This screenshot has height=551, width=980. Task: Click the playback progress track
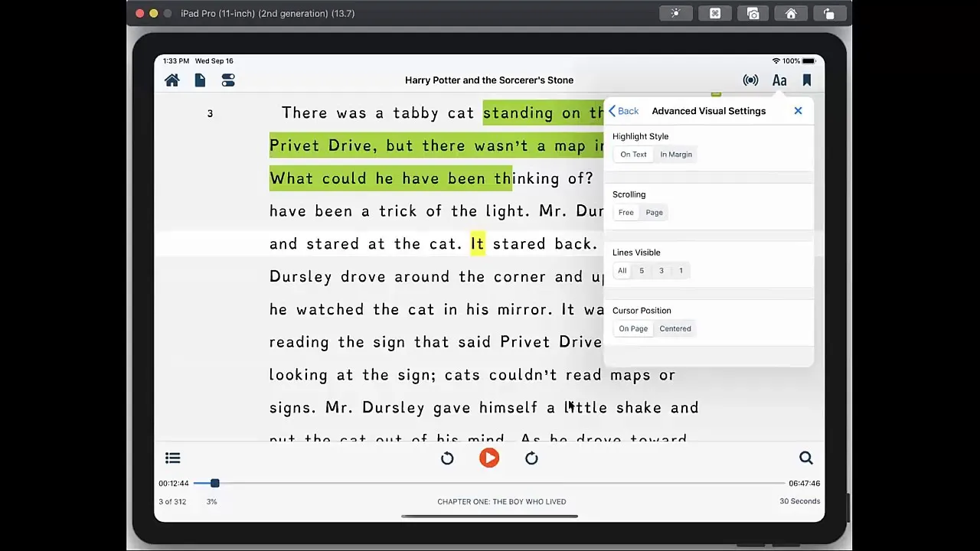[x=490, y=484]
